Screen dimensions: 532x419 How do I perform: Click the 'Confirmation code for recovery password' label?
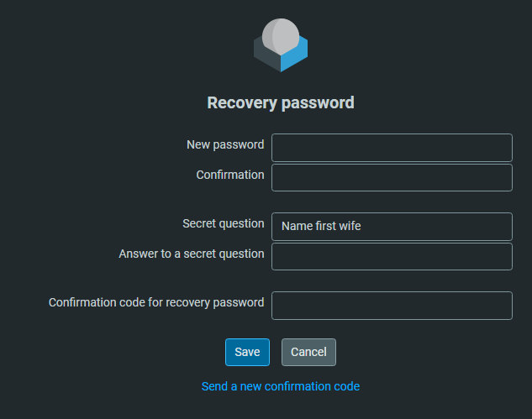156,303
